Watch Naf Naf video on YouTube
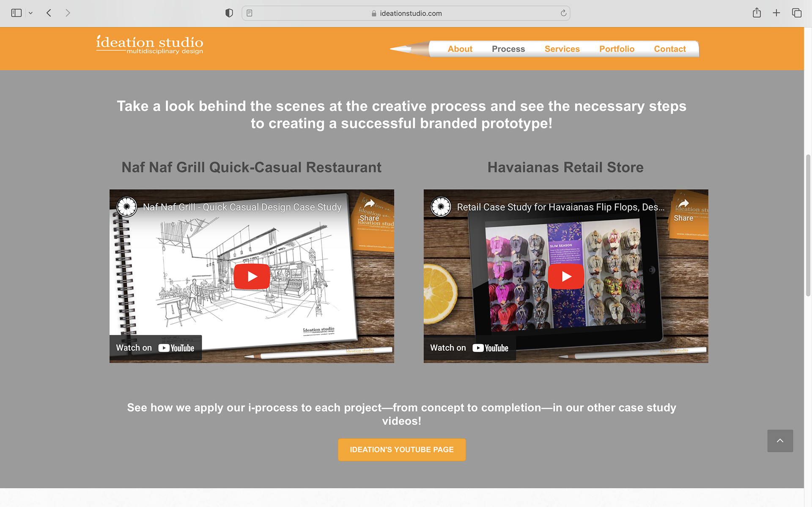The width and height of the screenshot is (812, 507). click(x=155, y=348)
